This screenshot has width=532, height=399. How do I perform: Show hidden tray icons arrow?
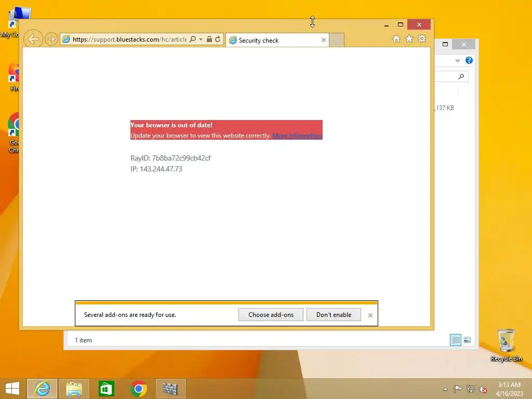(445, 389)
